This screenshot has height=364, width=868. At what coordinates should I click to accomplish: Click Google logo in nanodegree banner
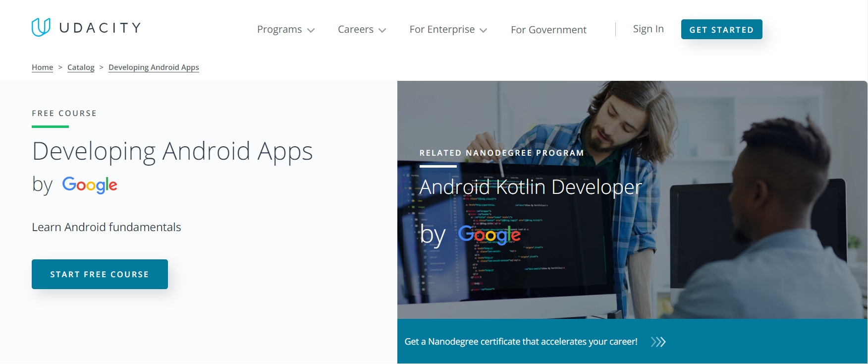(x=489, y=235)
